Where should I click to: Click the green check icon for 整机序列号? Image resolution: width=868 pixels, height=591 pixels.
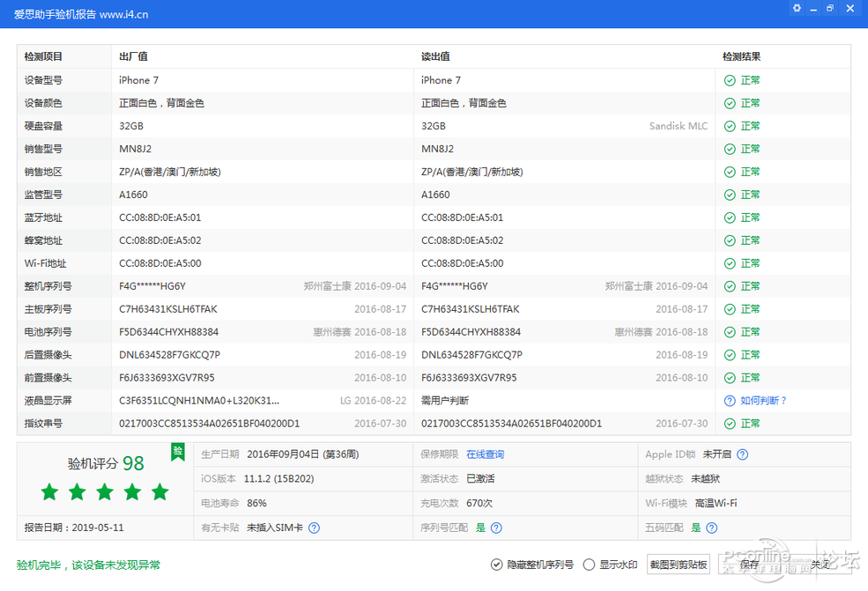point(730,286)
